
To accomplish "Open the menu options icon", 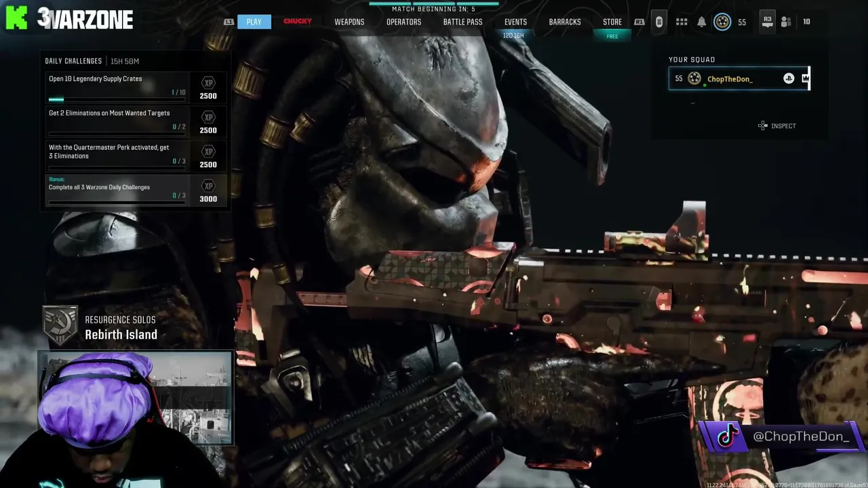I will (x=659, y=22).
